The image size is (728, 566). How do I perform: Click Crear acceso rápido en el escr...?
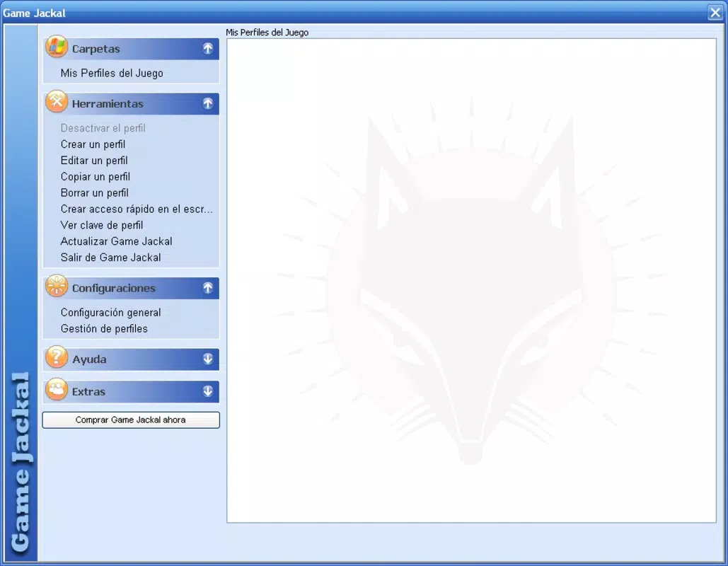137,209
